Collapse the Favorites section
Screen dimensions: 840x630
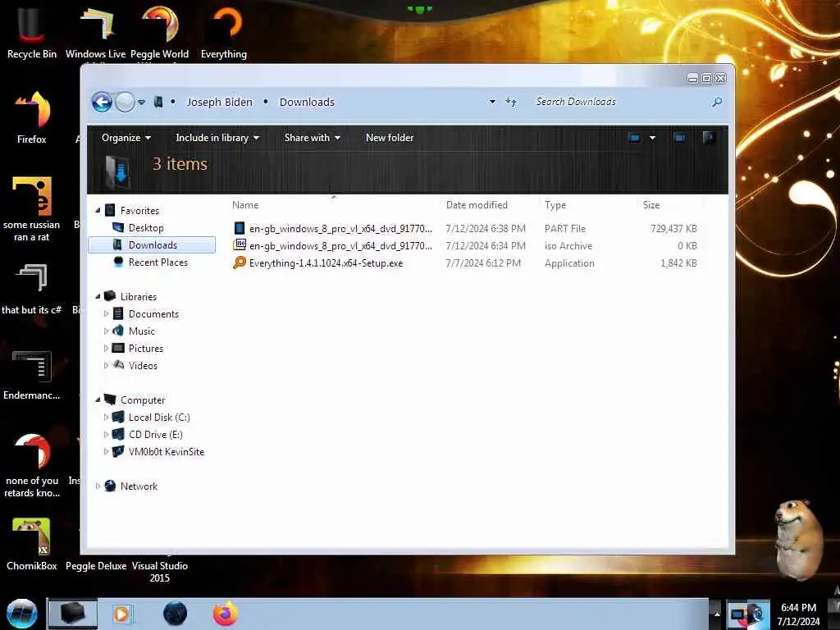[x=98, y=211]
